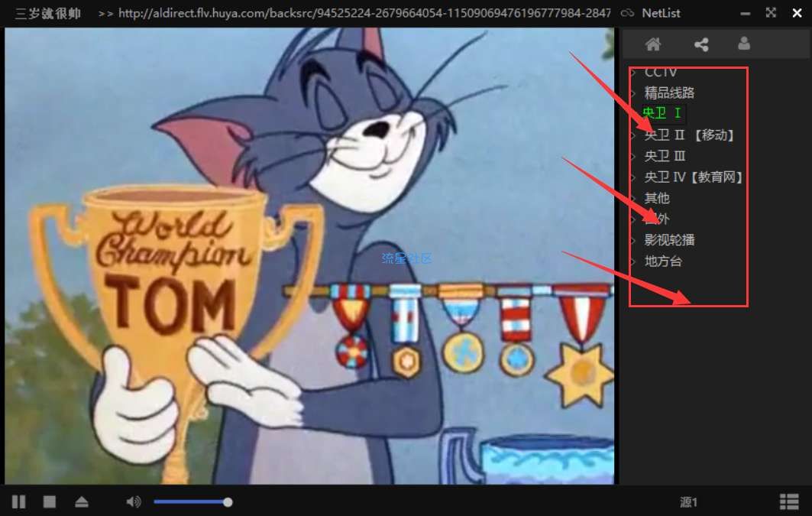Click the stream URL in title bar
Screen dimensions: 812x516
(x=364, y=13)
